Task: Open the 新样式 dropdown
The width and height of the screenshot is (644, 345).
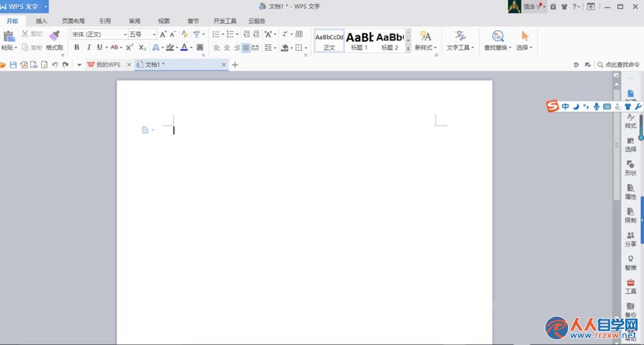Action: pos(426,41)
